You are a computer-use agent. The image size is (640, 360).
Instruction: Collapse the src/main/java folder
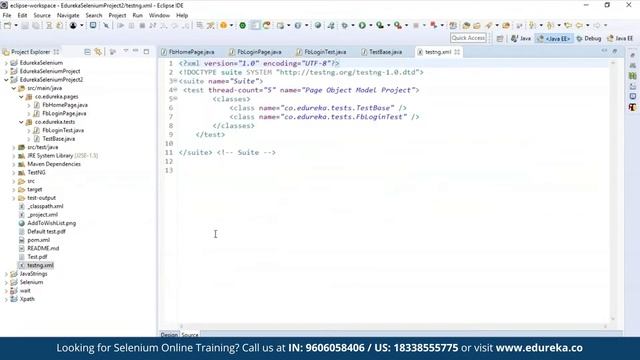coord(14,88)
